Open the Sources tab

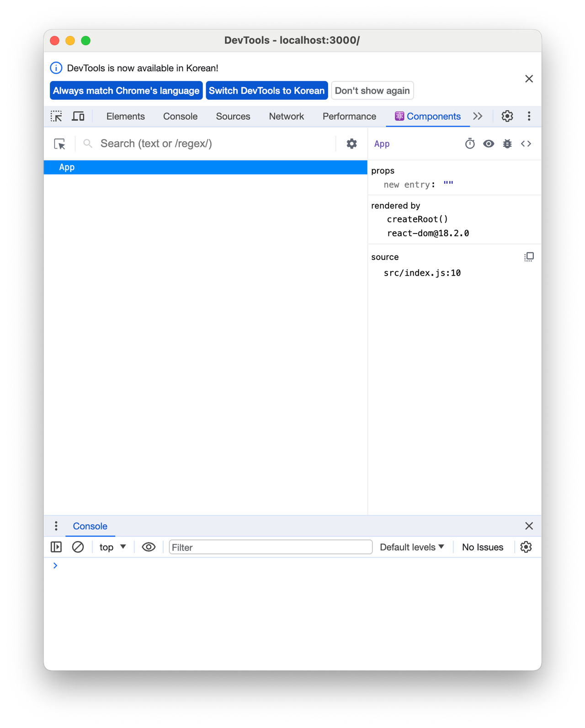point(233,116)
